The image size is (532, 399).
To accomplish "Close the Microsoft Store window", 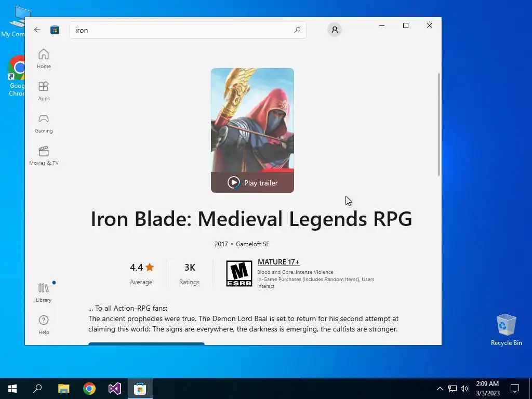I will tap(430, 25).
